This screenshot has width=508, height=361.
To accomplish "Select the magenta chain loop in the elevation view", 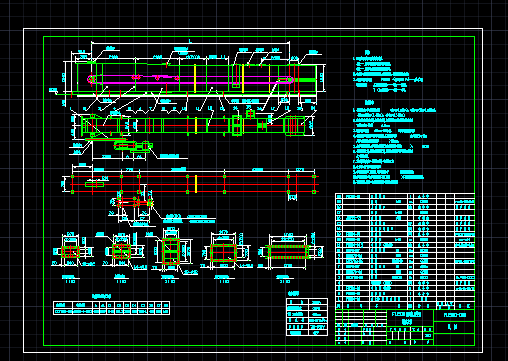I will coord(190,80).
